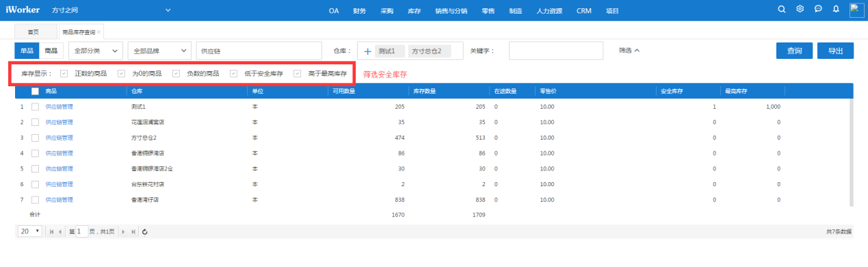The width and height of the screenshot is (868, 267).
Task: Open the 库存 menu
Action: coord(414,11)
